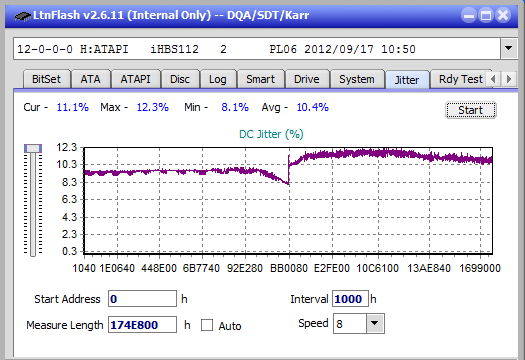
Task: Click the DC Jitter (%) chart title
Action: tap(271, 134)
